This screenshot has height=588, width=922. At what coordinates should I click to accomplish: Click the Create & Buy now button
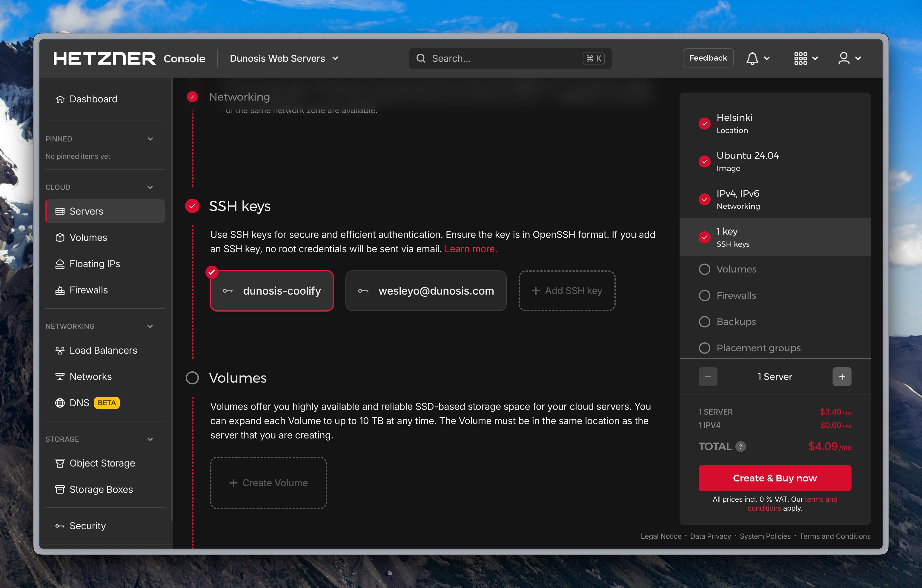774,478
